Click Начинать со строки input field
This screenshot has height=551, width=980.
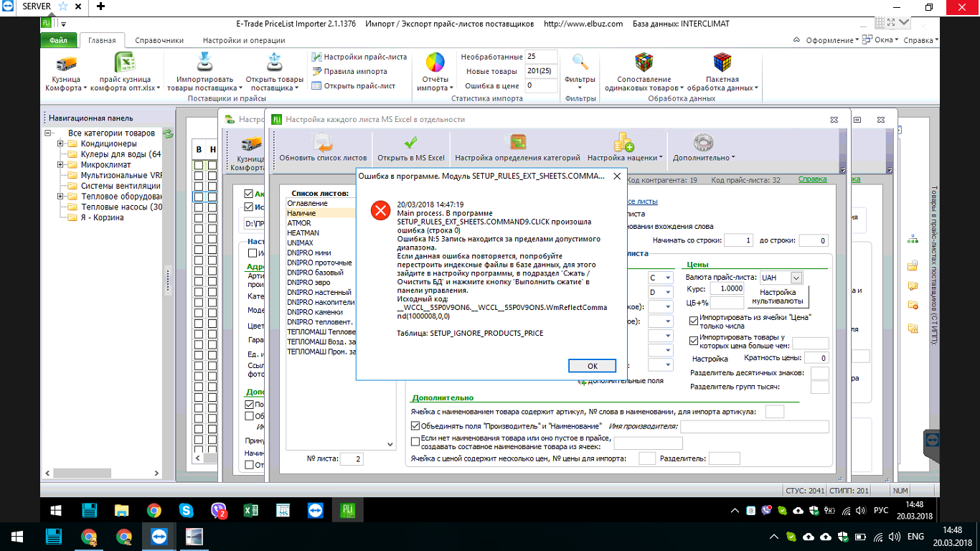(740, 240)
